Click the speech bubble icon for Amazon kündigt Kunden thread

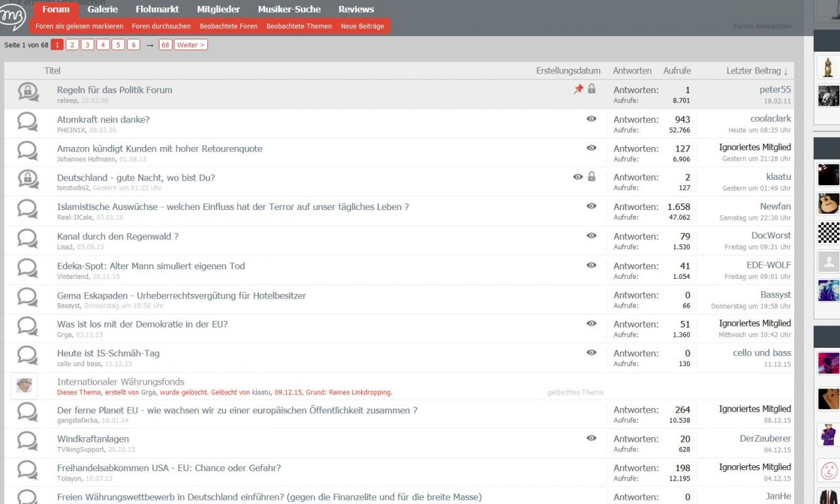click(x=28, y=150)
